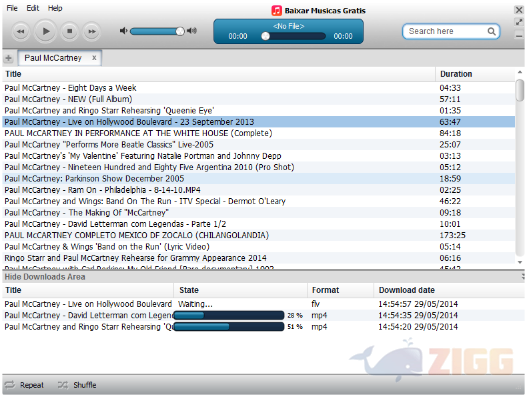Click the downloads Title column header
The height and width of the screenshot is (397, 527).
click(x=88, y=290)
